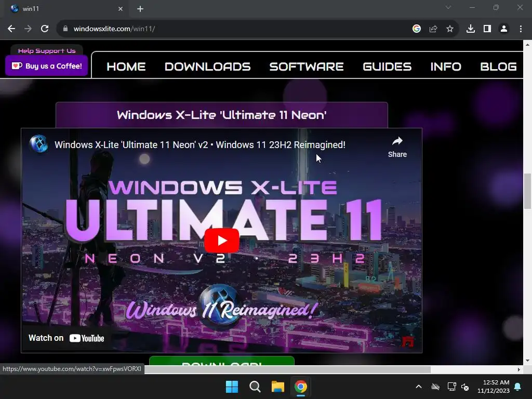Show hidden system tray icons
The height and width of the screenshot is (399, 532).
point(419,387)
